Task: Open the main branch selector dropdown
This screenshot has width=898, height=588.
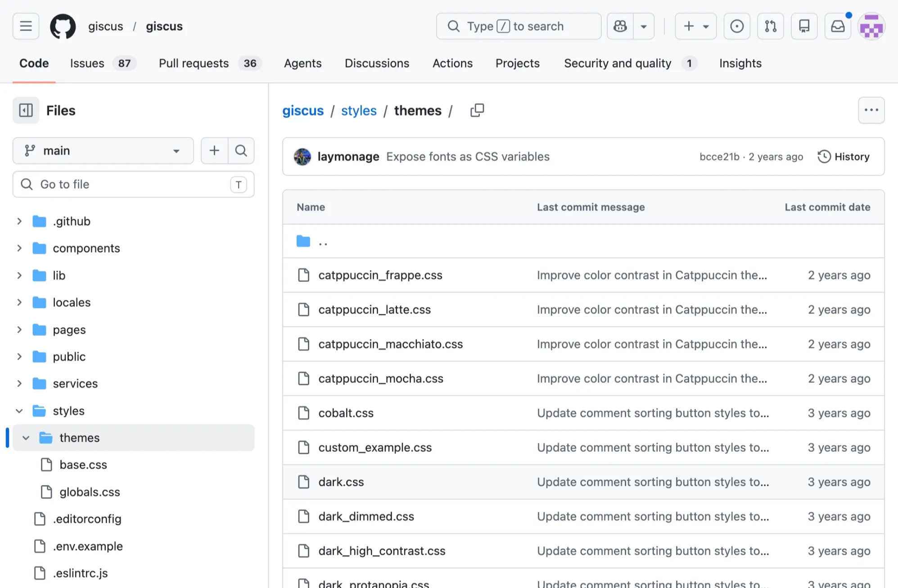Action: (103, 150)
